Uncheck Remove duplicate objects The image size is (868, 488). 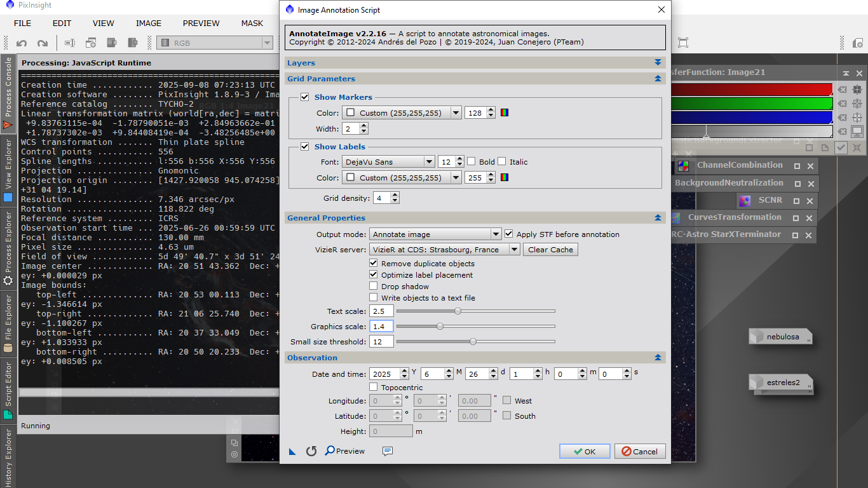coord(374,264)
